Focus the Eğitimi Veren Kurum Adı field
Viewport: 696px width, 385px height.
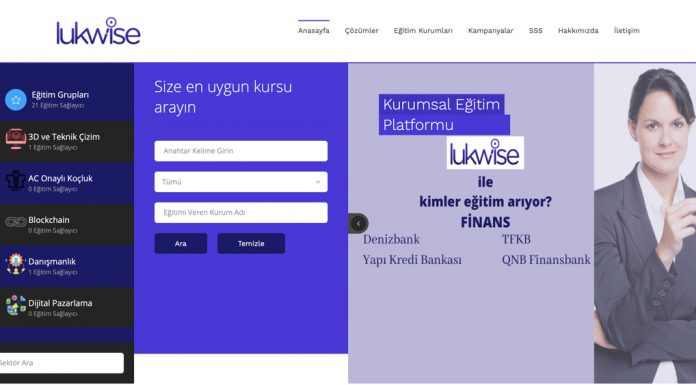(241, 213)
